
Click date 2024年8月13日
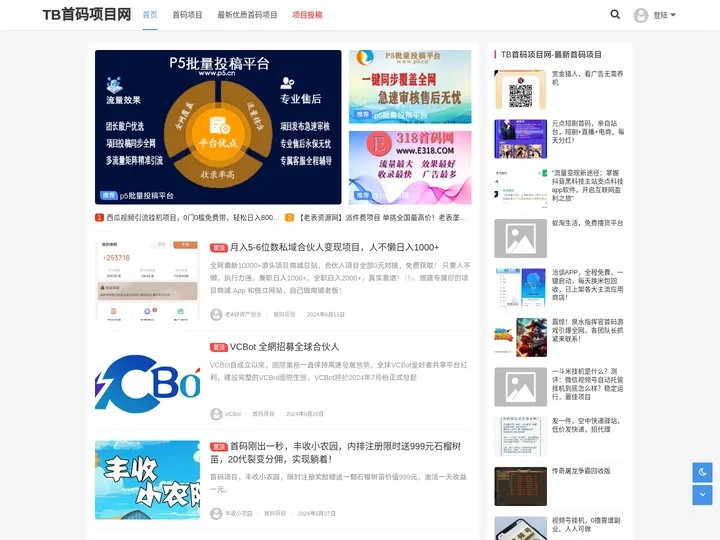click(326, 315)
